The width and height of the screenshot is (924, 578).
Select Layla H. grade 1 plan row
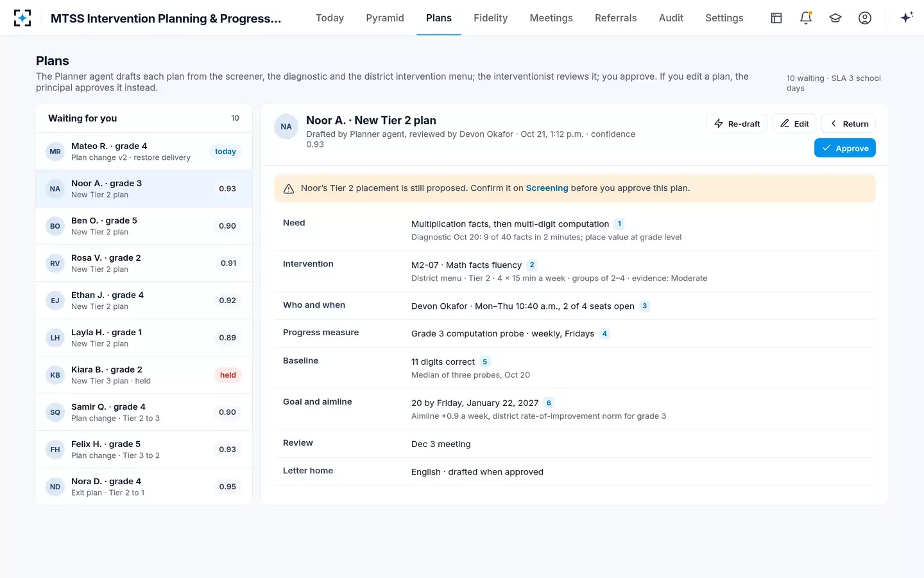(144, 338)
